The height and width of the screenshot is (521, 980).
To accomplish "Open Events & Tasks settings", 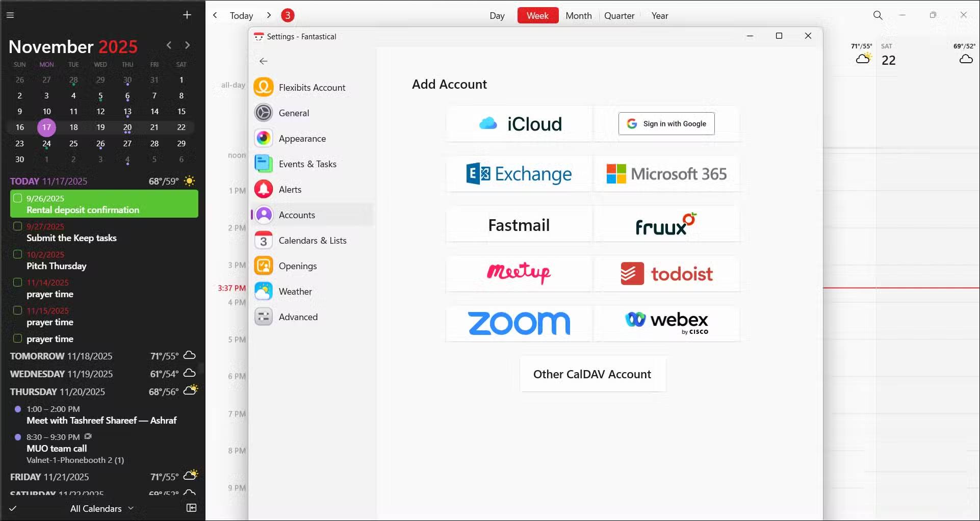I will pos(312,164).
